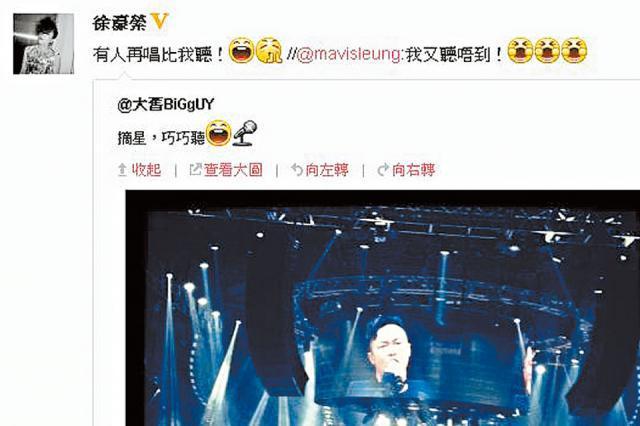
Task: Open 查看大圖 to view the large image
Action: pos(233,170)
